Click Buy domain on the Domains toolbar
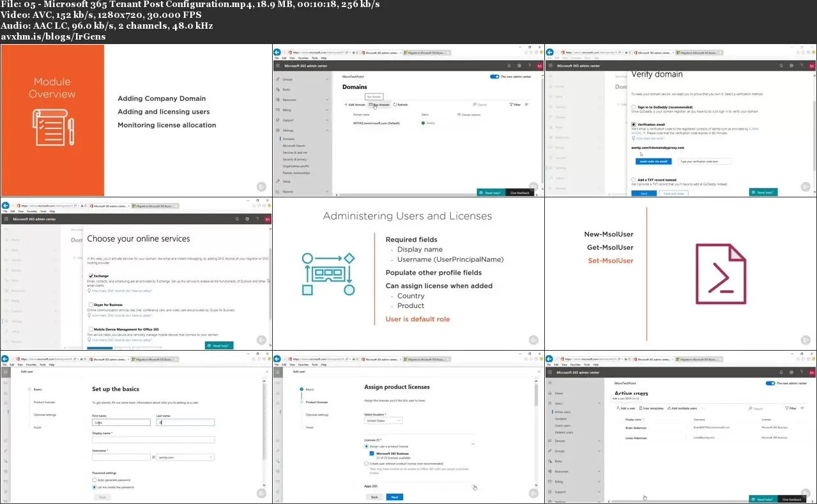Viewport: 817px width, 504px height. 379,104
